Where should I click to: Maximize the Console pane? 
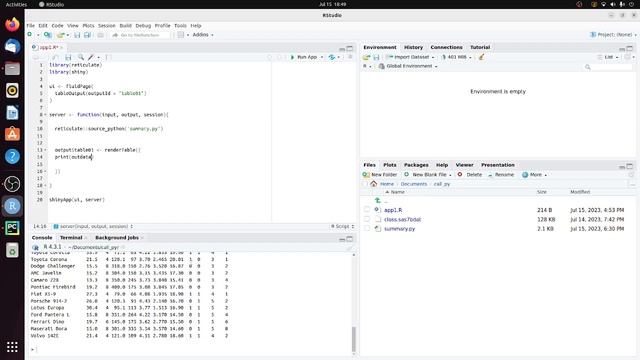click(x=350, y=239)
